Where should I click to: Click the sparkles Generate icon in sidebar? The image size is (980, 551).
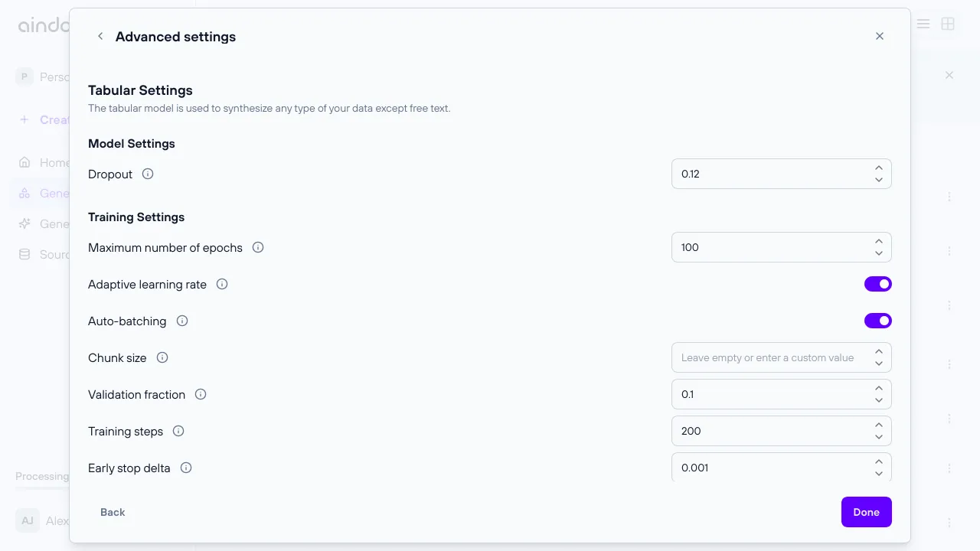(x=24, y=223)
